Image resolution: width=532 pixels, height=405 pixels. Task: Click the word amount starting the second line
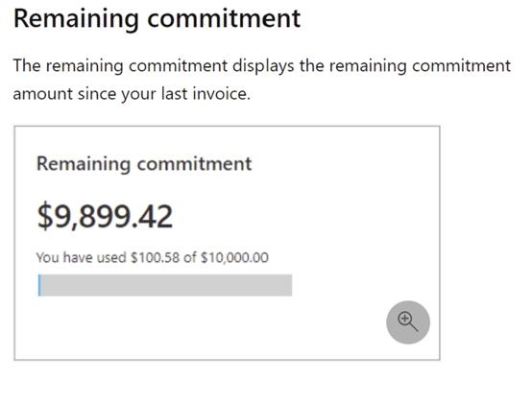coord(43,94)
